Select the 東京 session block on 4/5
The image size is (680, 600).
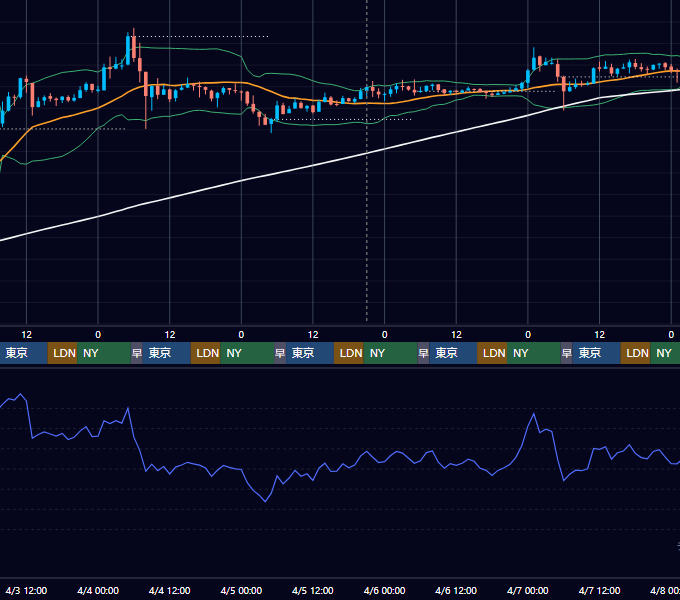310,353
